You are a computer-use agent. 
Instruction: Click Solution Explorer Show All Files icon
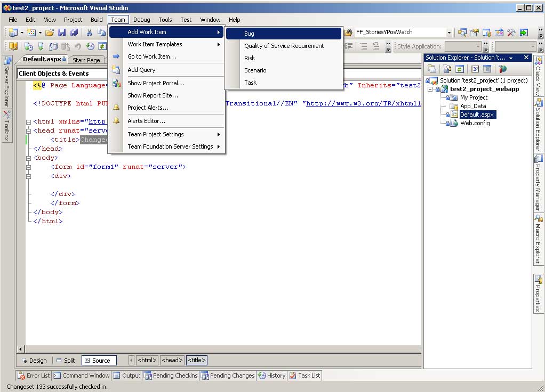point(447,69)
